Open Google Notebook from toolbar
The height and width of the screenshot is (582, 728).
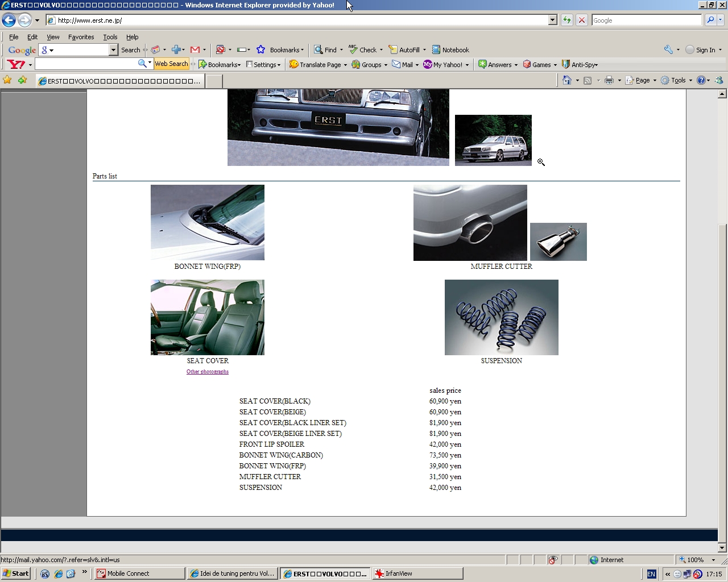tap(450, 50)
